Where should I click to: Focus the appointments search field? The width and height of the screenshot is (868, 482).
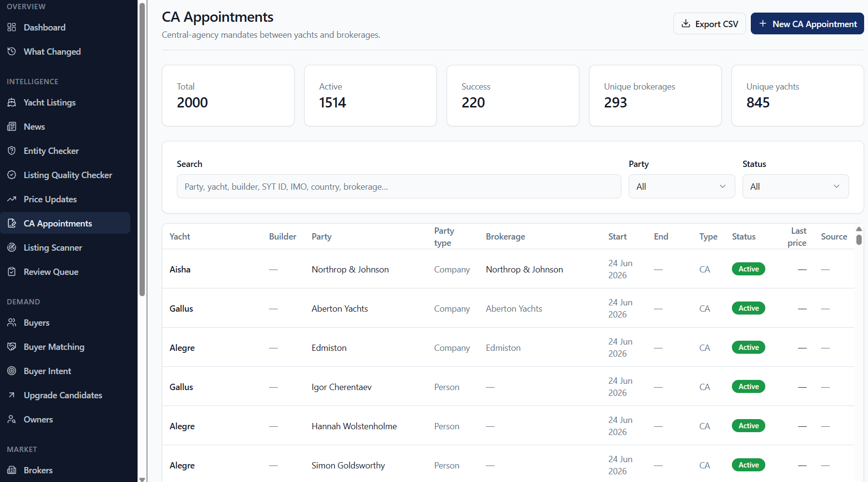point(399,186)
